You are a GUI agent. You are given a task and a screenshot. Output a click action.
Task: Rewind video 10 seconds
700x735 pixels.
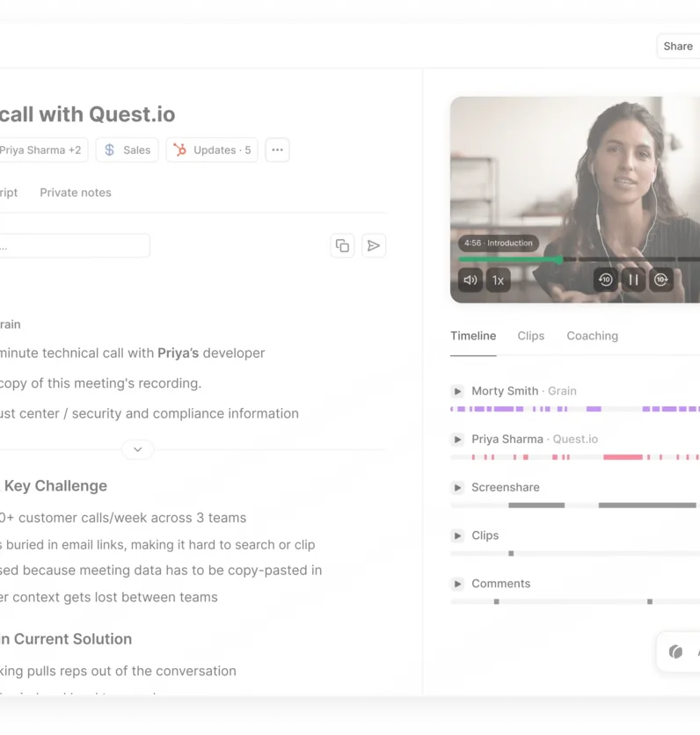tap(605, 280)
